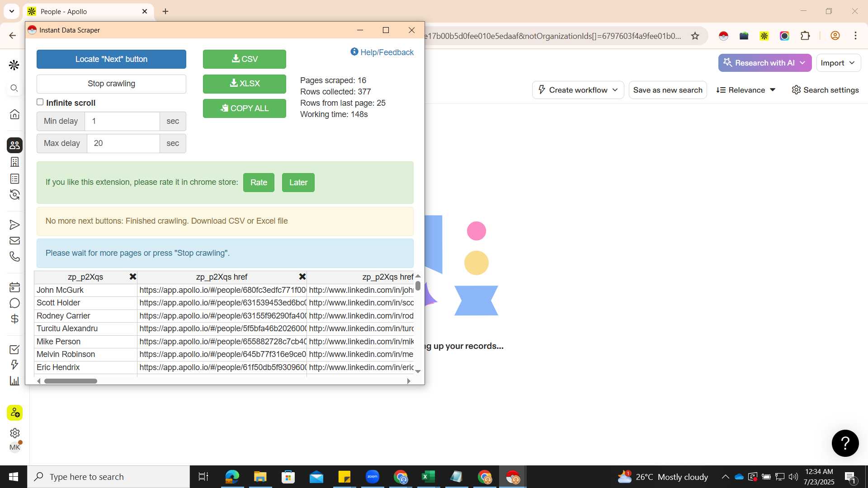Toggle the Infinite scroll checkbox
Screen dimensions: 868x488
tap(40, 102)
